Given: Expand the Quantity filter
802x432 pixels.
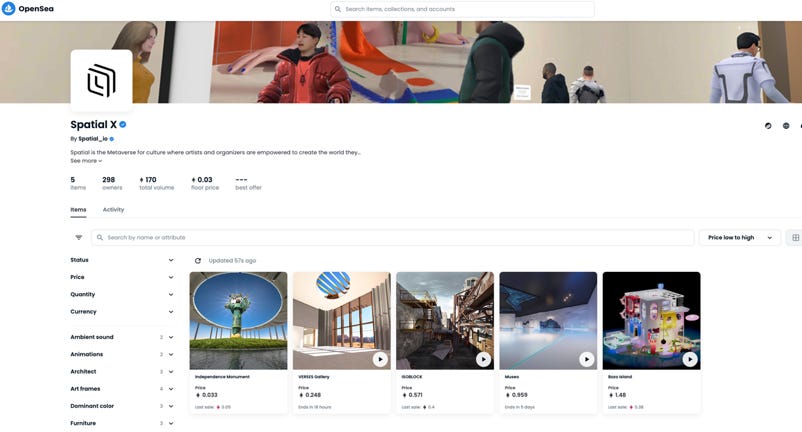Looking at the screenshot, I should (x=122, y=294).
